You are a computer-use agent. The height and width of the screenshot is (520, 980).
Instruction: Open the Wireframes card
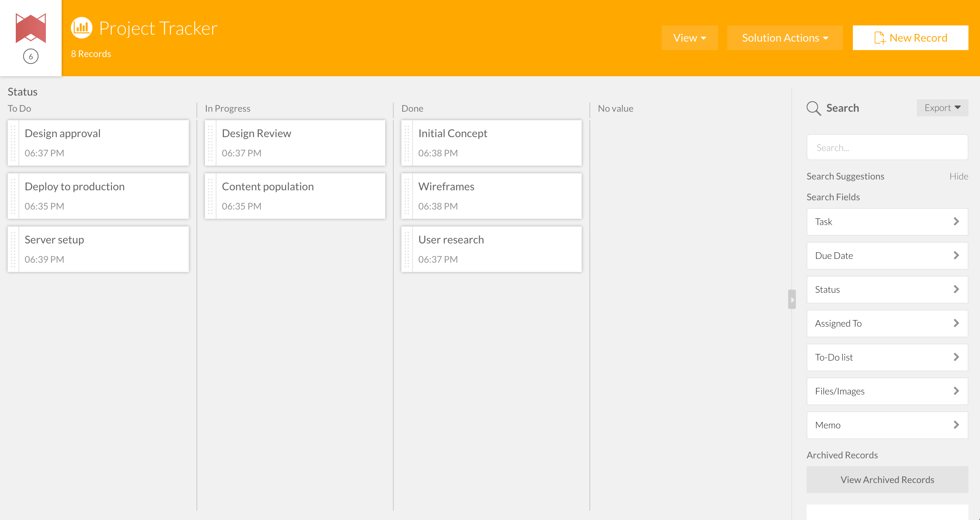(492, 196)
